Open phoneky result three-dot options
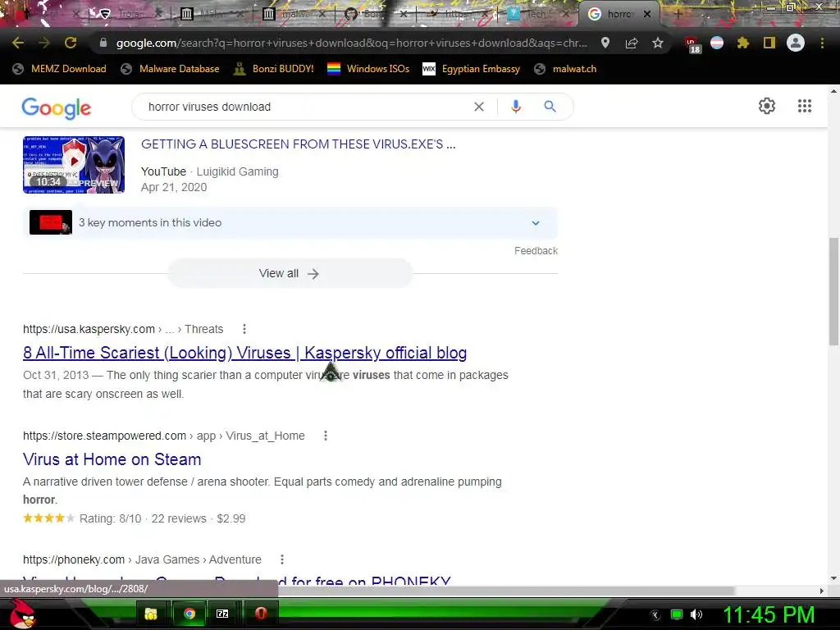Screen dimensions: 840x630 pos(282,559)
